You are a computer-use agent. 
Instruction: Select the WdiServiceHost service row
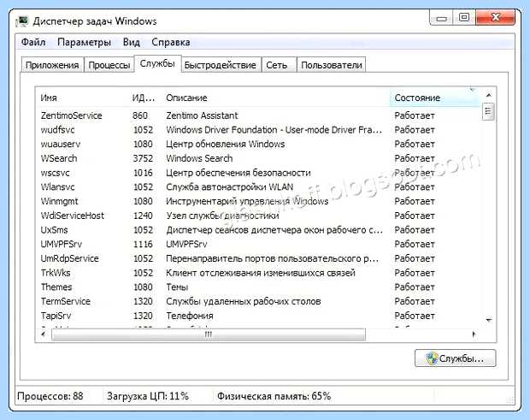tap(258, 216)
